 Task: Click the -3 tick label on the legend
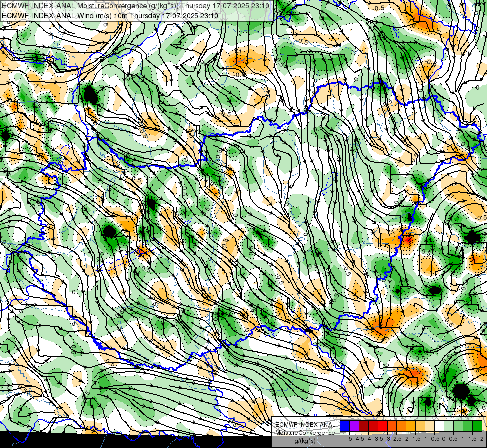(x=388, y=439)
